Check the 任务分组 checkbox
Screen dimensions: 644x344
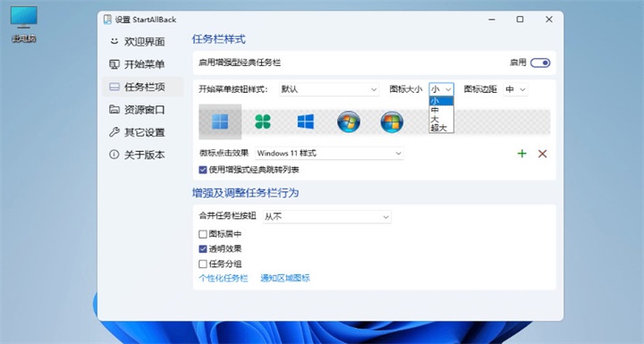click(203, 264)
